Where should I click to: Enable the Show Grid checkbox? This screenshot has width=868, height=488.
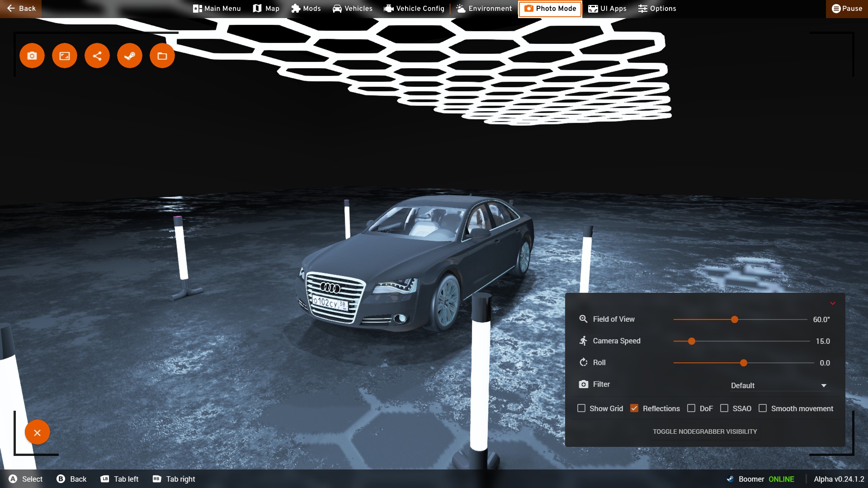click(581, 408)
